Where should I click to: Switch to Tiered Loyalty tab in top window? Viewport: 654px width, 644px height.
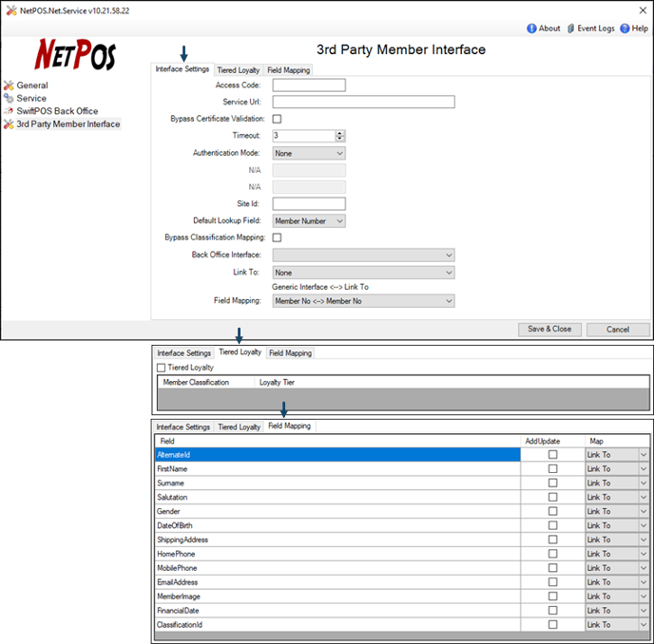click(x=239, y=70)
